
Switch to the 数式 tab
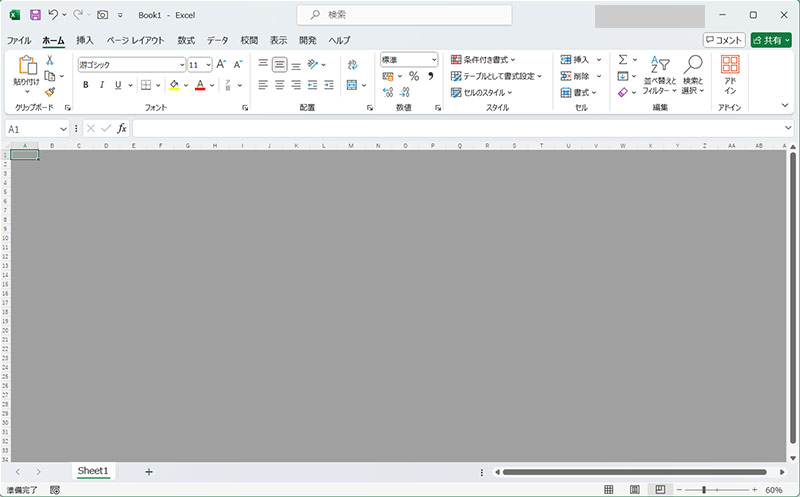(186, 40)
